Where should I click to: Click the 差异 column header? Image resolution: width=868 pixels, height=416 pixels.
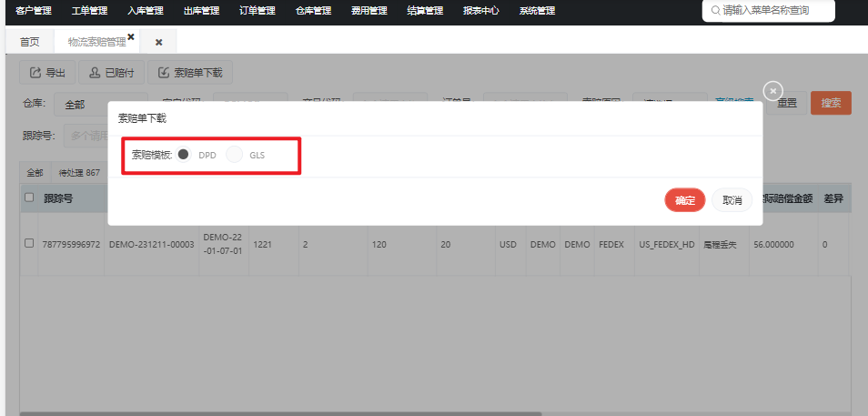[833, 198]
